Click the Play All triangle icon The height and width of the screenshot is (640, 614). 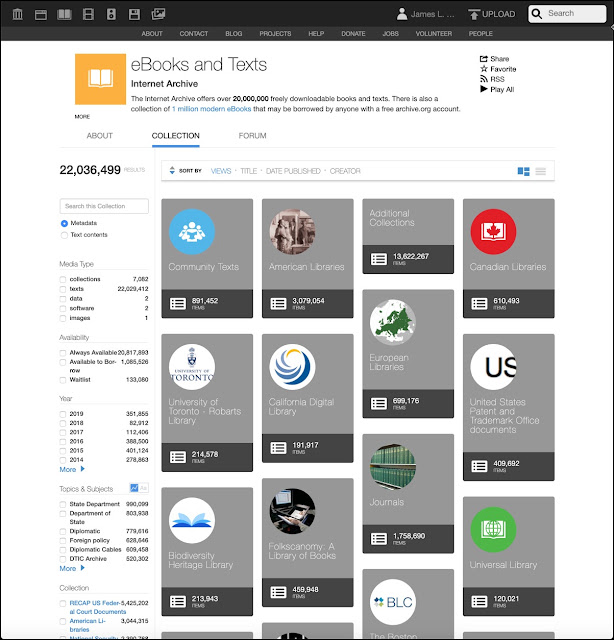484,89
